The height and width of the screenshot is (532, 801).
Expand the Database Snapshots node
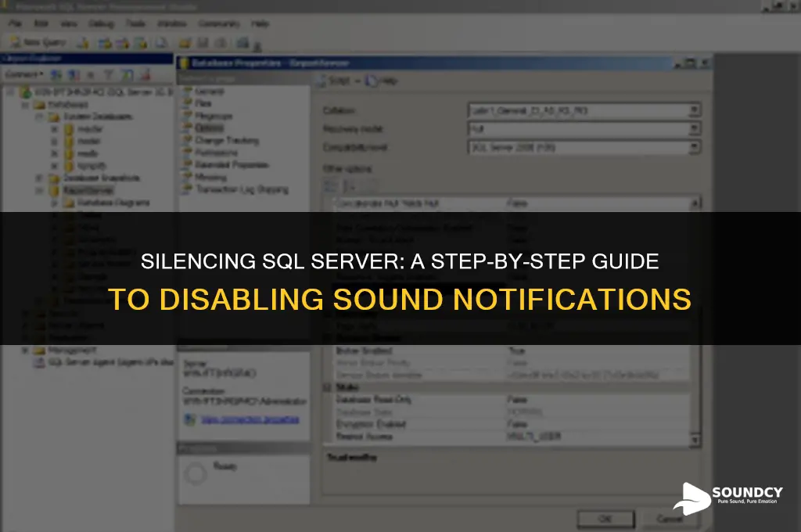[39, 178]
